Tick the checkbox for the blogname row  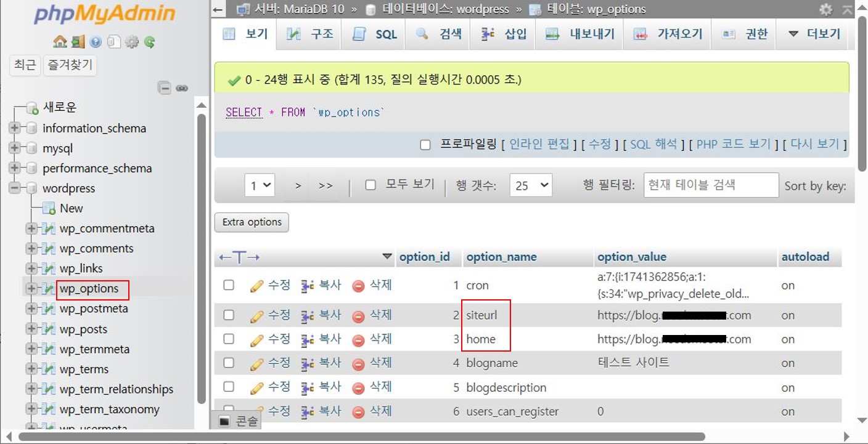[229, 363]
